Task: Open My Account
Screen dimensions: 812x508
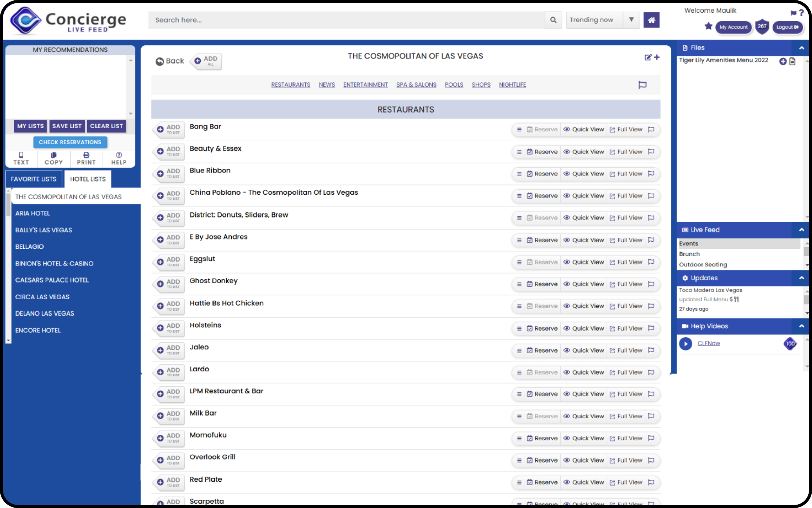Action: coord(733,27)
